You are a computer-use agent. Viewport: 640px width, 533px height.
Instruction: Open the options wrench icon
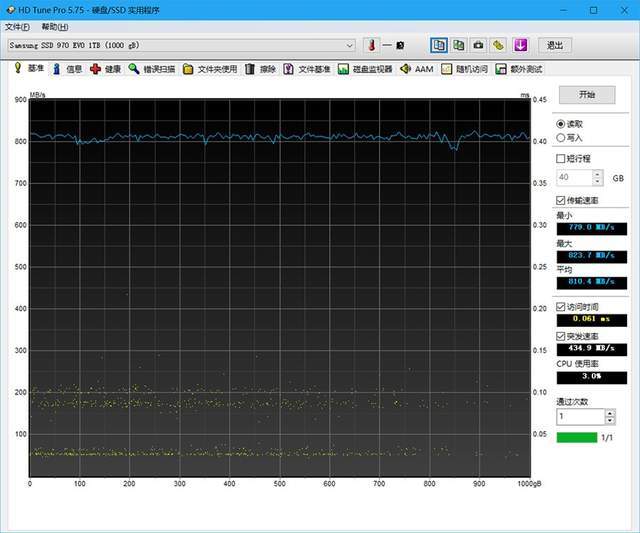(498, 45)
